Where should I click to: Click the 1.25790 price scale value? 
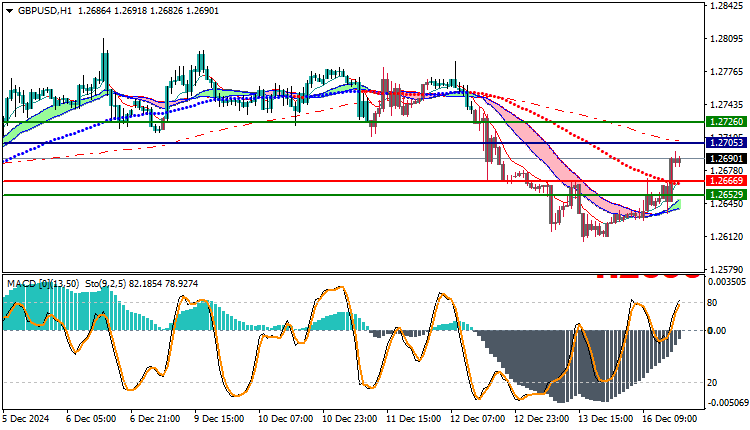728,270
